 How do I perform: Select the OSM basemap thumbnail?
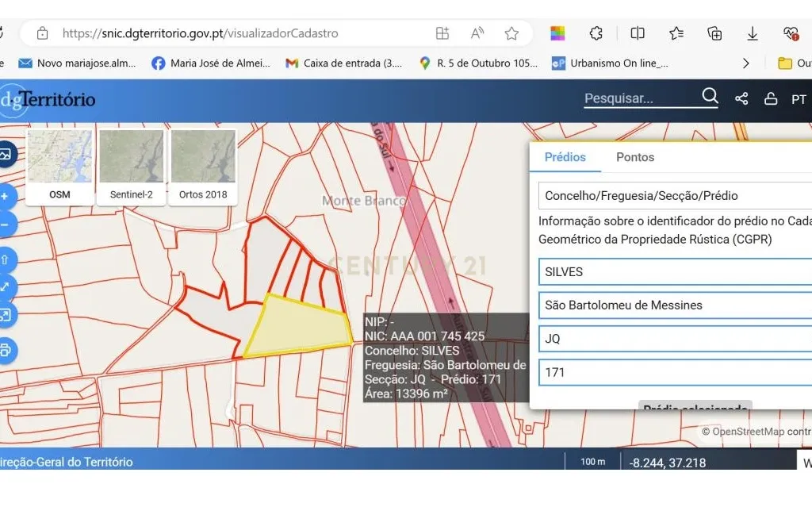click(59, 167)
